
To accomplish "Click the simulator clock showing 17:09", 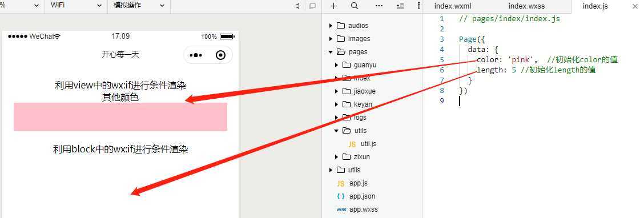I will [120, 36].
